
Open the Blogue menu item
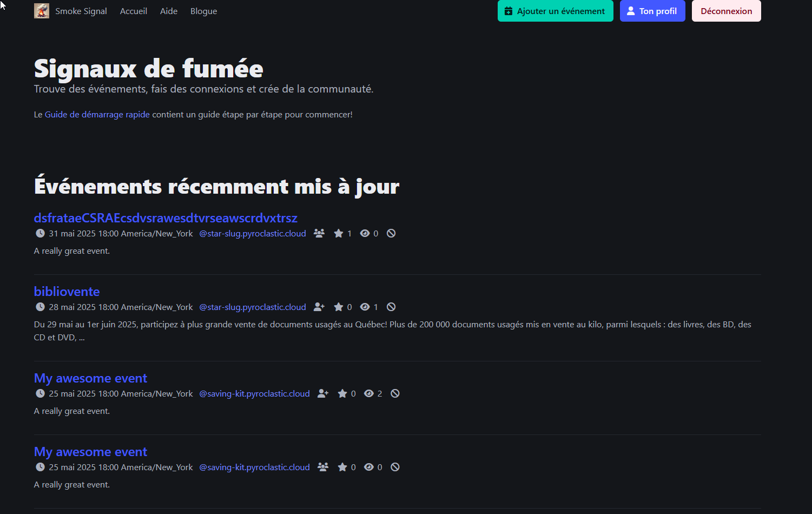(203, 11)
